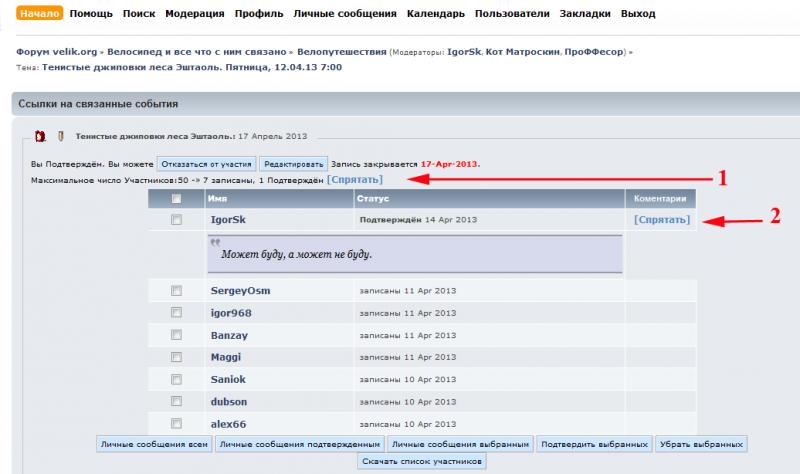Go to Личные сообщения in the top menu

(x=344, y=14)
